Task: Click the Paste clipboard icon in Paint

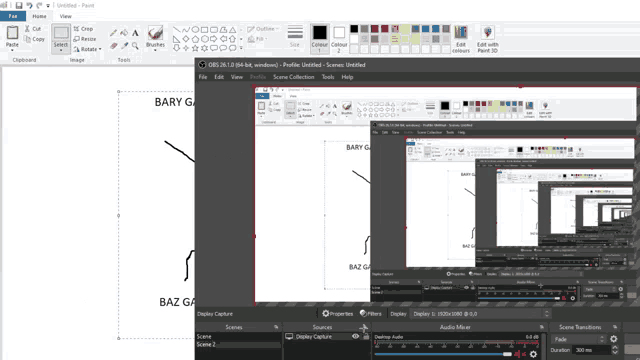Action: click(x=12, y=32)
